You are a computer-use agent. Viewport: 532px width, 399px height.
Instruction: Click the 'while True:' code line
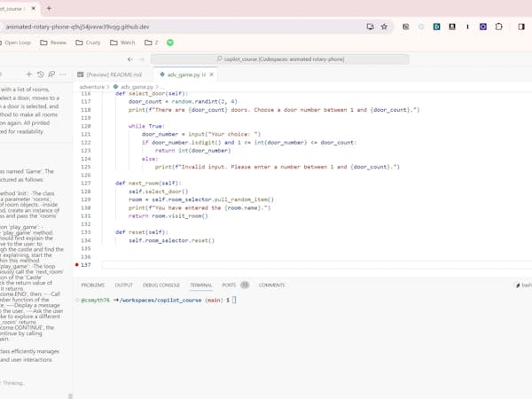[146, 126]
